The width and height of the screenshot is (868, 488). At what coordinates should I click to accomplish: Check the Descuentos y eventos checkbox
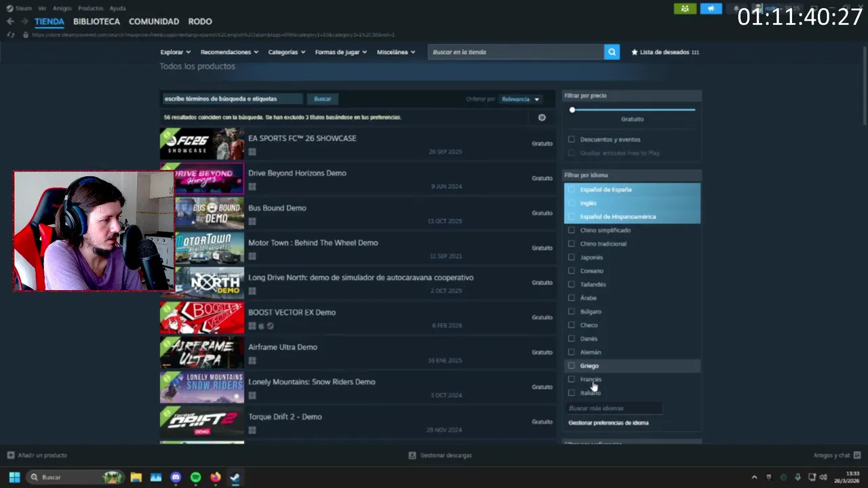click(571, 139)
